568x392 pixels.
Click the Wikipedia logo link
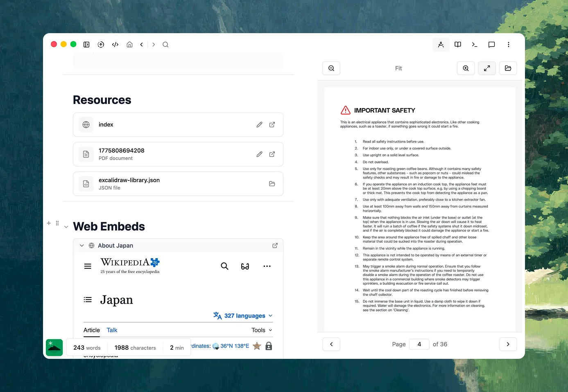(130, 266)
